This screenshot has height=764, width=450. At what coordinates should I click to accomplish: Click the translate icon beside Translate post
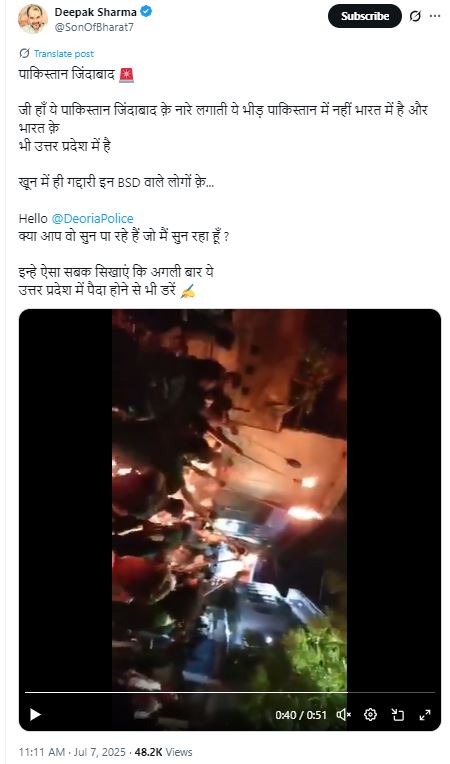[x=24, y=53]
